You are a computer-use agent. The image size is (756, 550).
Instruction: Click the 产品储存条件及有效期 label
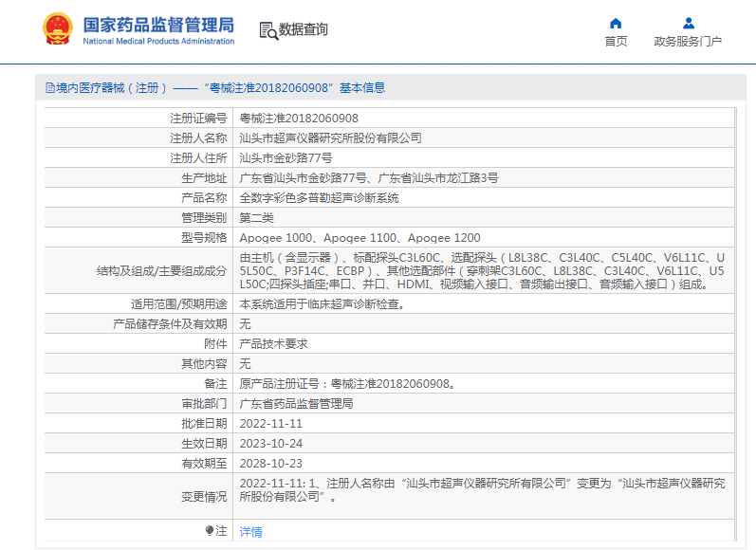click(170, 324)
